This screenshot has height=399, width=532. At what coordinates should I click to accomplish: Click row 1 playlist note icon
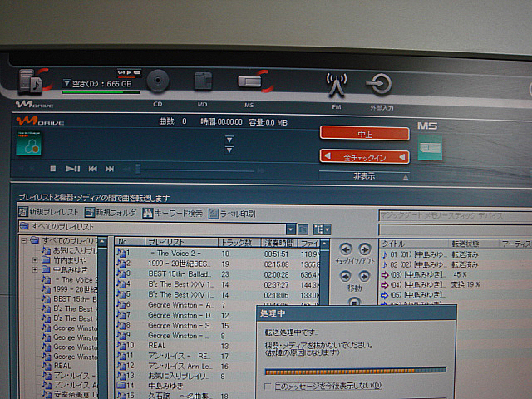[121, 253]
